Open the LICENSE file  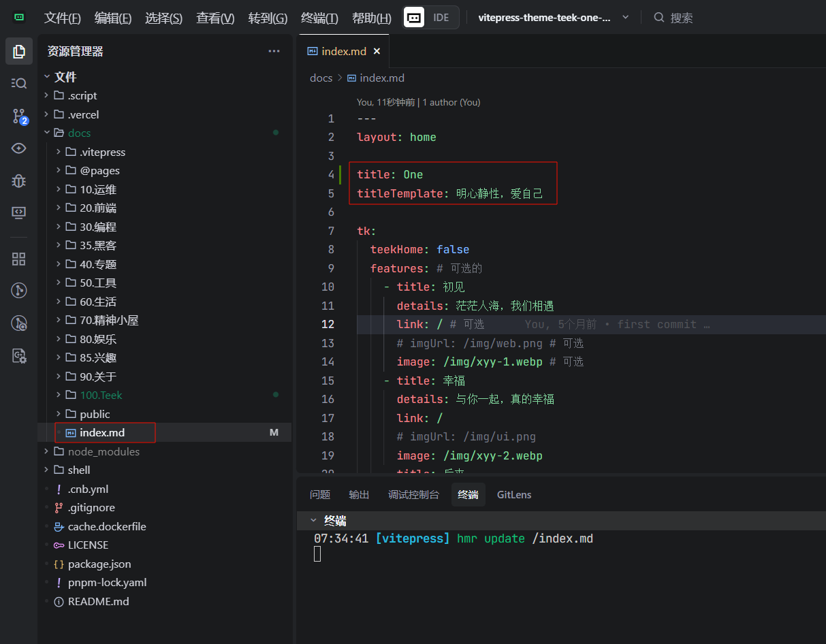[x=165, y=545]
